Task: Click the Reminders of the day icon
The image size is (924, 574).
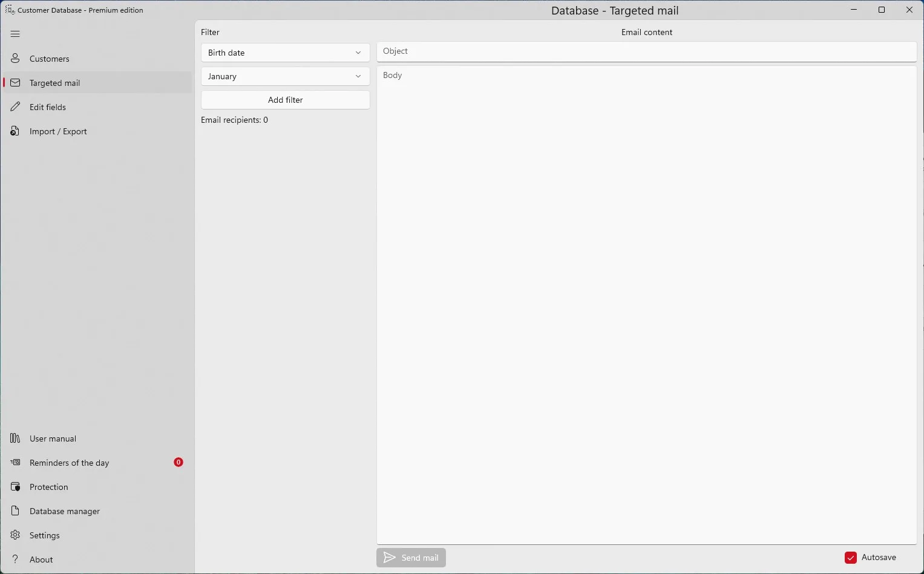Action: pyautogui.click(x=15, y=463)
